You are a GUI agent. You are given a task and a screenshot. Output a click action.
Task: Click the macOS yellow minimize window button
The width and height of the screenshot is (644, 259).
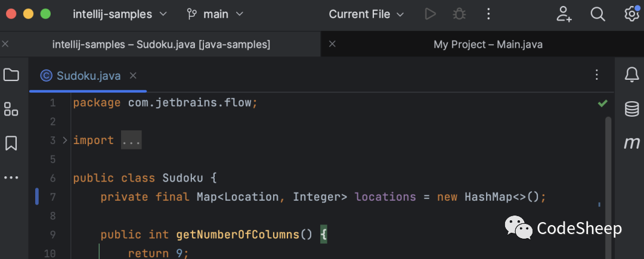pyautogui.click(x=29, y=14)
